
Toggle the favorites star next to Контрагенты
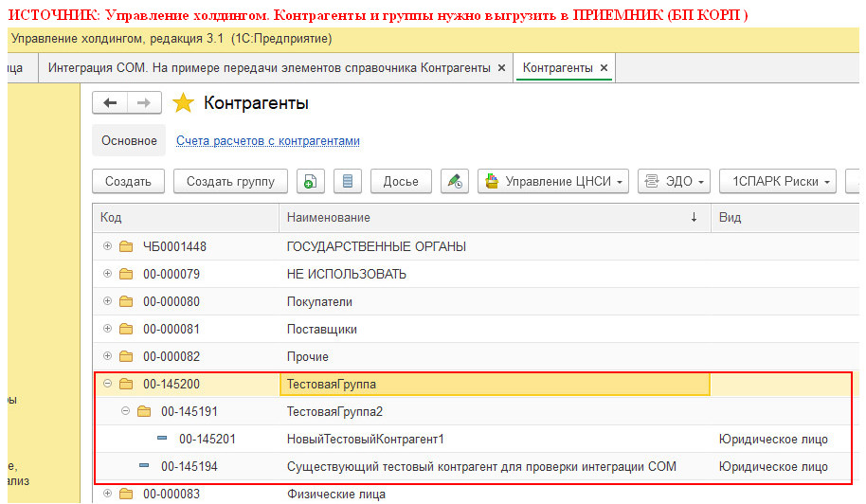184,103
